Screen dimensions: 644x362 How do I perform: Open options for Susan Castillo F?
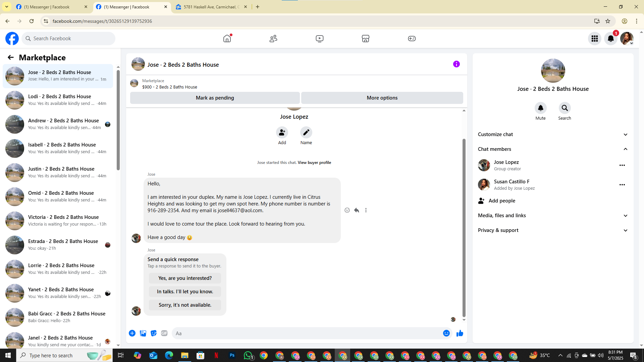pyautogui.click(x=622, y=185)
